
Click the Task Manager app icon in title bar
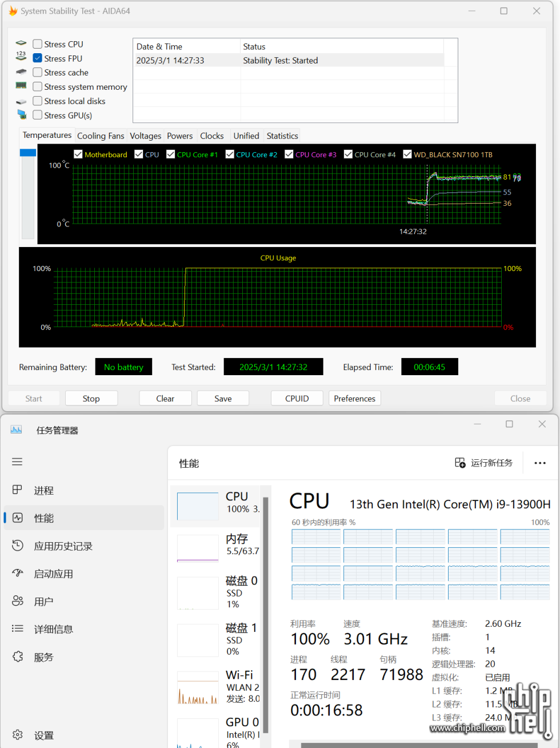coord(16,429)
